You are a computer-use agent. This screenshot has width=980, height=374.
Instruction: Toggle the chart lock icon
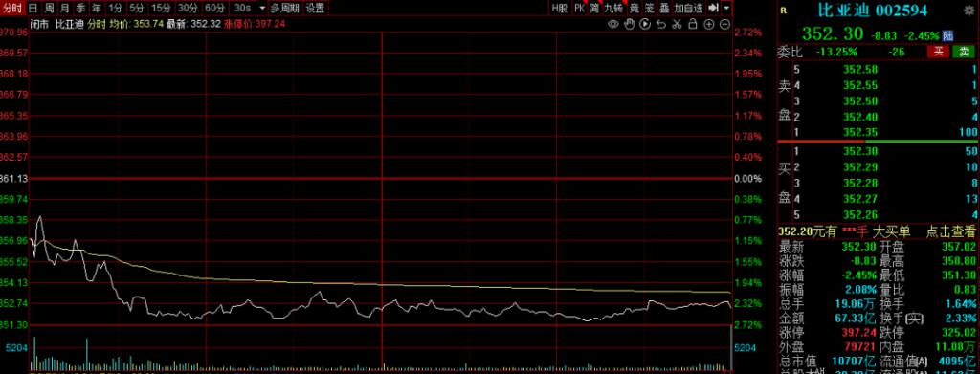click(693, 24)
